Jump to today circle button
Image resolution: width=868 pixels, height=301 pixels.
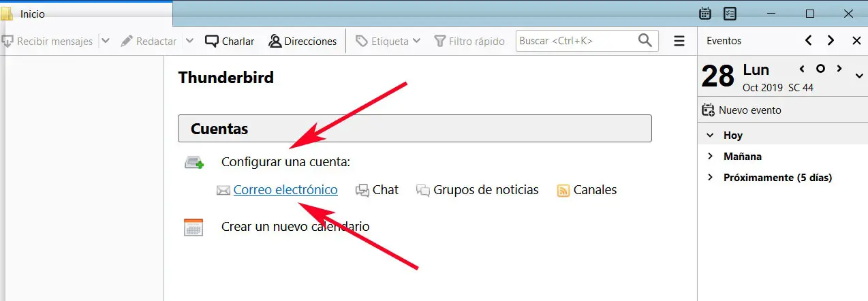click(821, 69)
